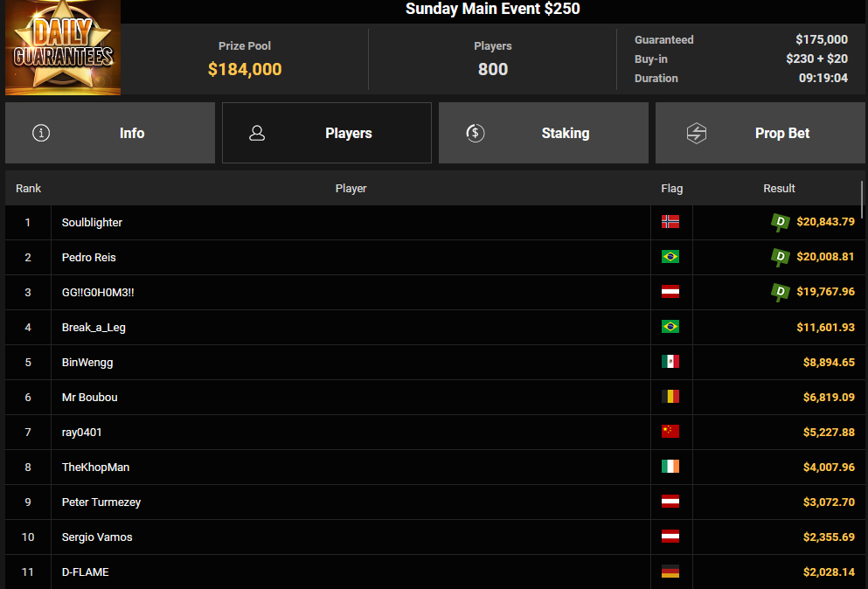This screenshot has width=868, height=589.
Task: Click Break_a_Leg's Brazil flag
Action: pyautogui.click(x=670, y=327)
